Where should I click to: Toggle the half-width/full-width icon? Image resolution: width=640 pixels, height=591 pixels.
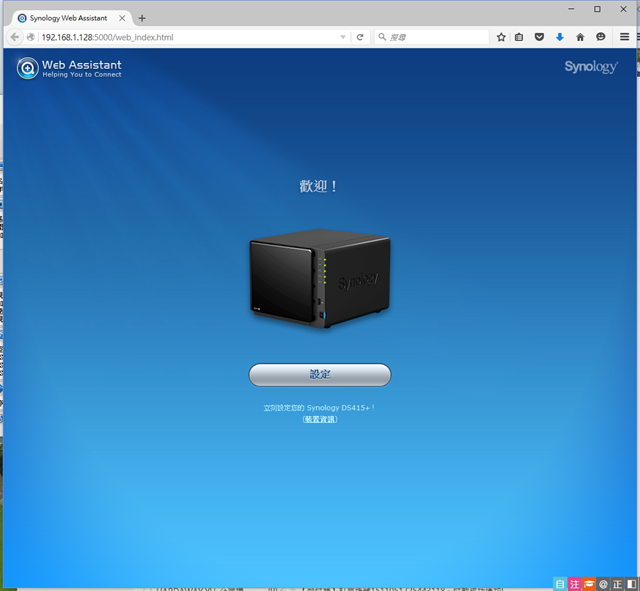tap(631, 584)
